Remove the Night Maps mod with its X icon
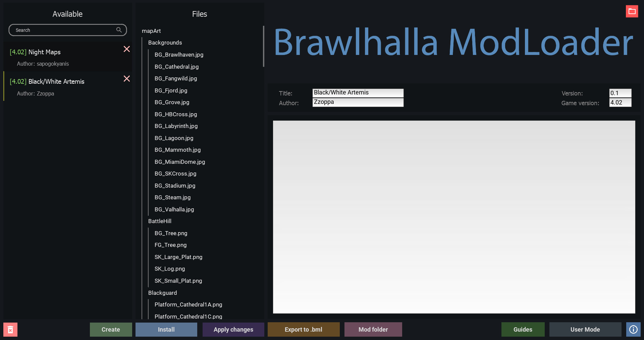 pos(126,49)
